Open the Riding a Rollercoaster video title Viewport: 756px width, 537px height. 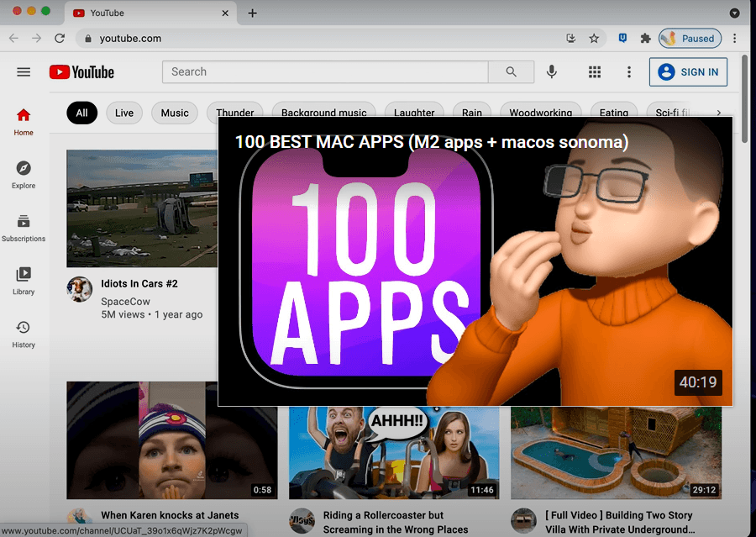pos(396,523)
